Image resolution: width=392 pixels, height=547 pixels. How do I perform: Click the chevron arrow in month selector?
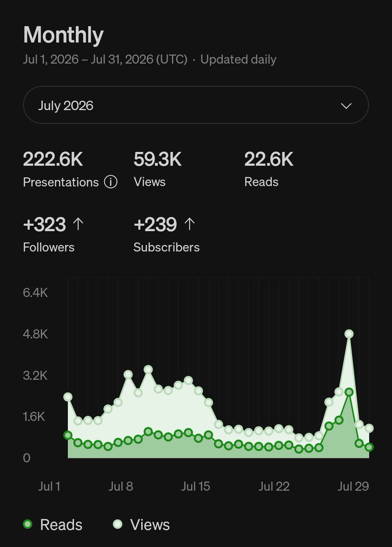pos(346,106)
